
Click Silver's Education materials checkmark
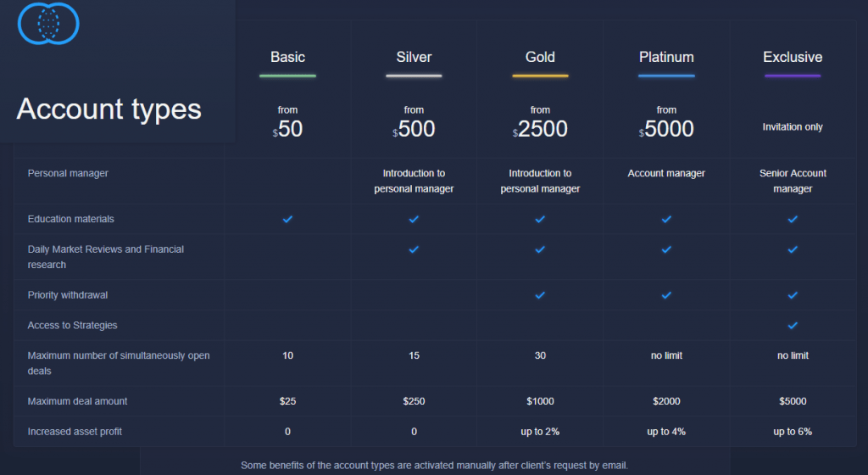point(414,219)
